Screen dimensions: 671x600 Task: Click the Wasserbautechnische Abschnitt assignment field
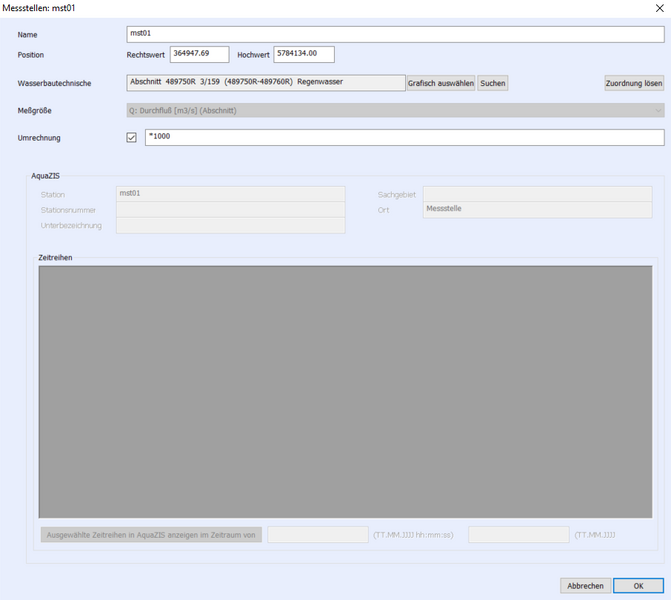point(266,83)
